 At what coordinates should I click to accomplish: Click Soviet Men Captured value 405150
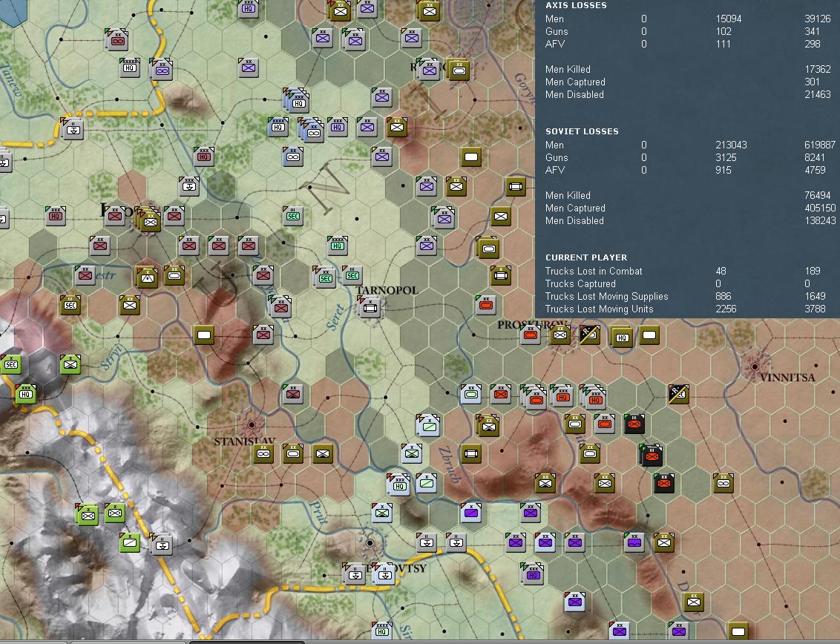click(820, 208)
